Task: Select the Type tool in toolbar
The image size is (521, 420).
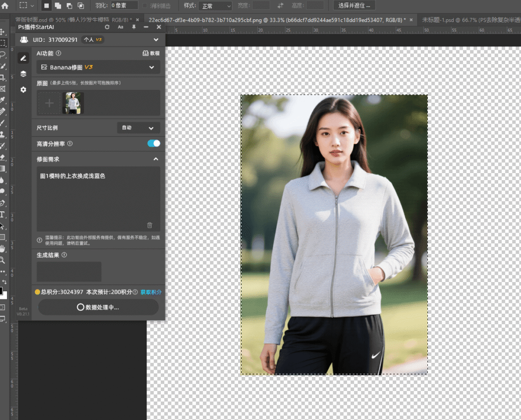Action: tap(3, 214)
